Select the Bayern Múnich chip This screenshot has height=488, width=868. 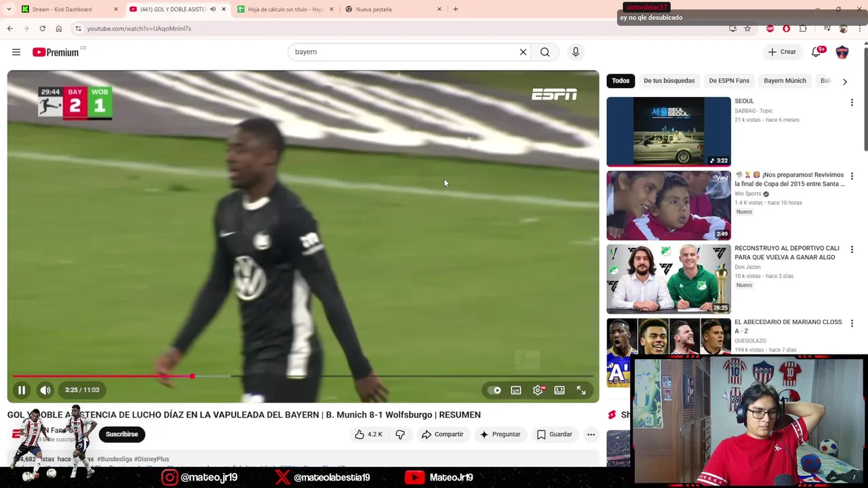[785, 81]
